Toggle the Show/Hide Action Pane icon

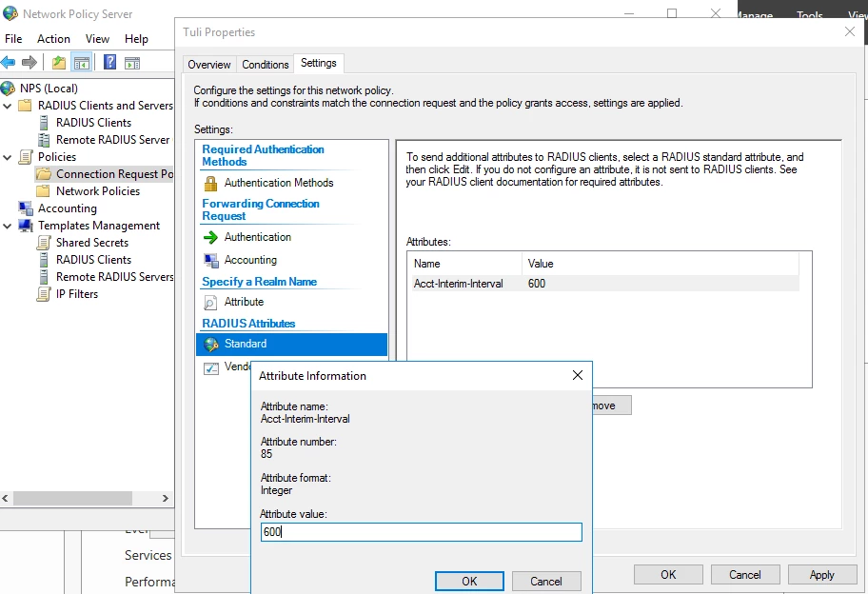click(x=132, y=63)
